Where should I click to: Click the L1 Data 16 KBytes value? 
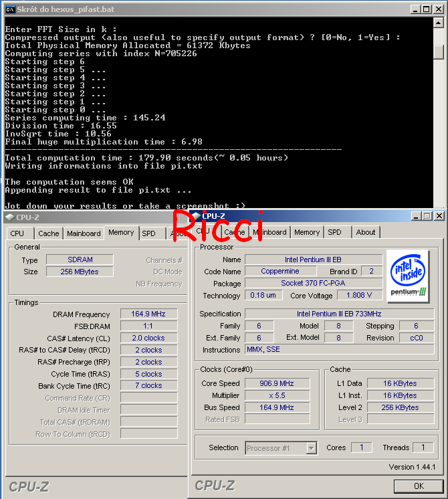coord(401,383)
